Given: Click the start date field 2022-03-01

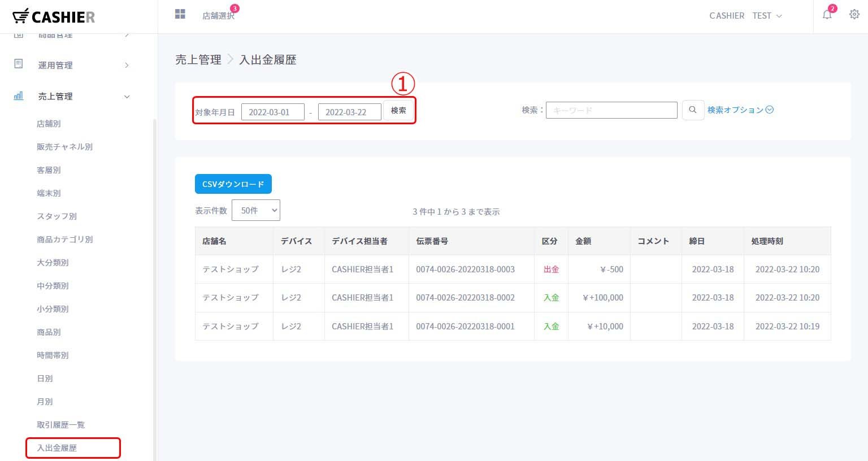Looking at the screenshot, I should tap(273, 112).
